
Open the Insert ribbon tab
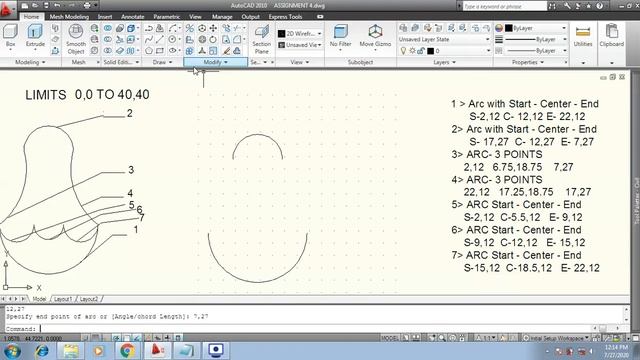(105, 17)
